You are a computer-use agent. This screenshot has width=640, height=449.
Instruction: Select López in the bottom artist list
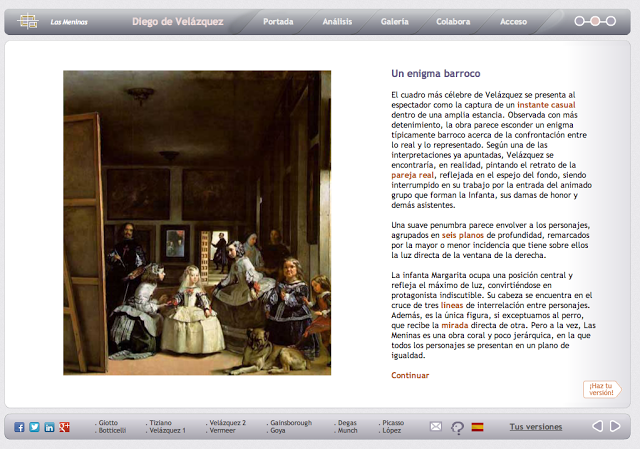tap(391, 431)
